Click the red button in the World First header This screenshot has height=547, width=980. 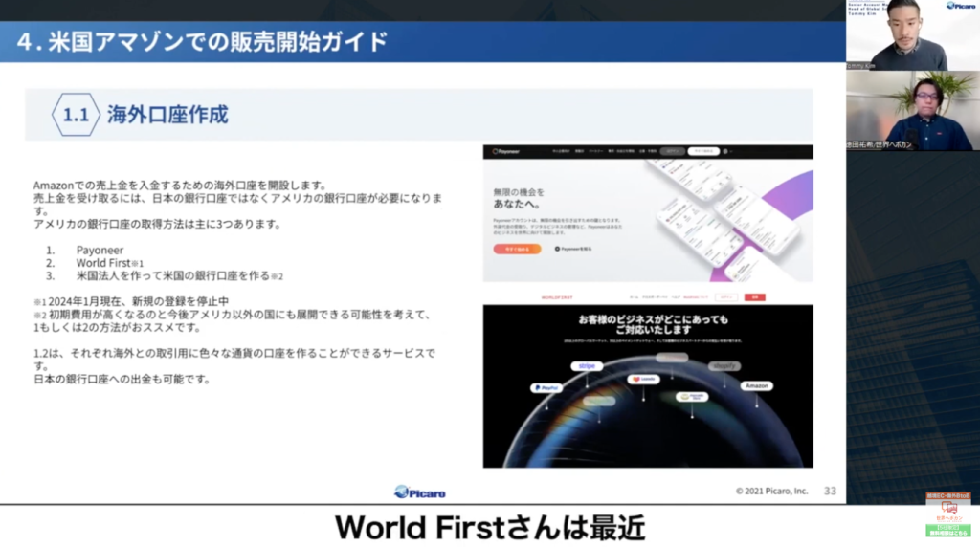(x=755, y=297)
